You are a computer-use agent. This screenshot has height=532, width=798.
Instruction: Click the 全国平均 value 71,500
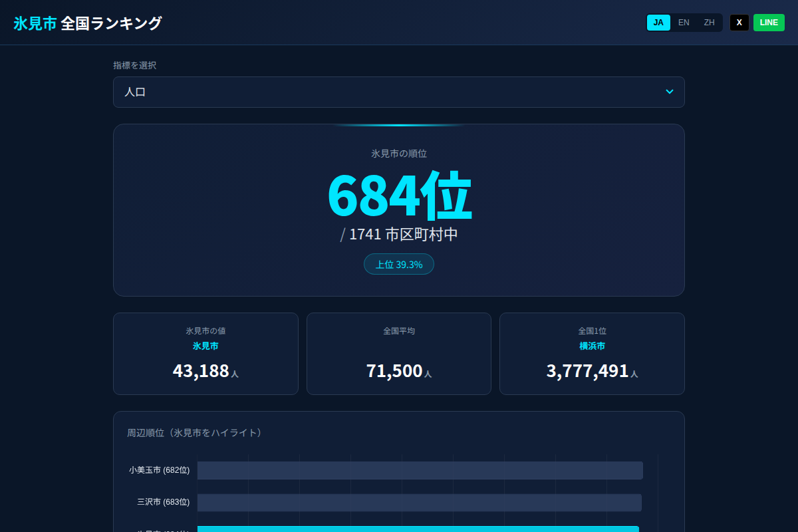coord(394,370)
